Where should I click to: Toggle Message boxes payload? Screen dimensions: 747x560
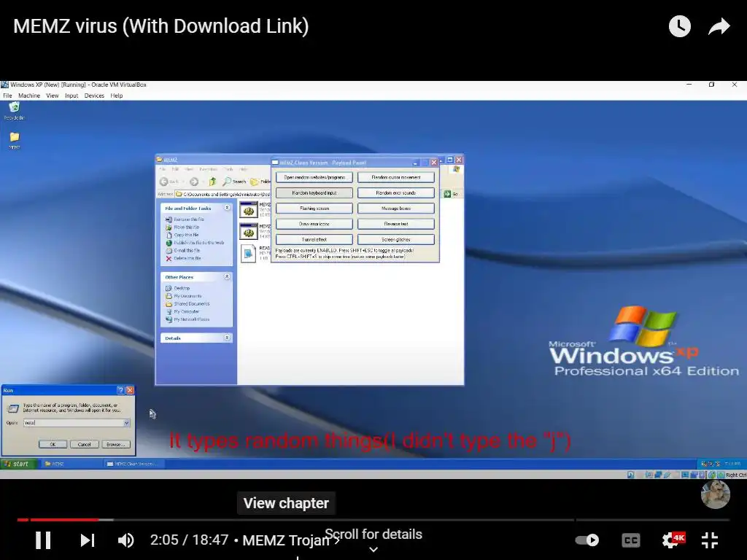396,209
